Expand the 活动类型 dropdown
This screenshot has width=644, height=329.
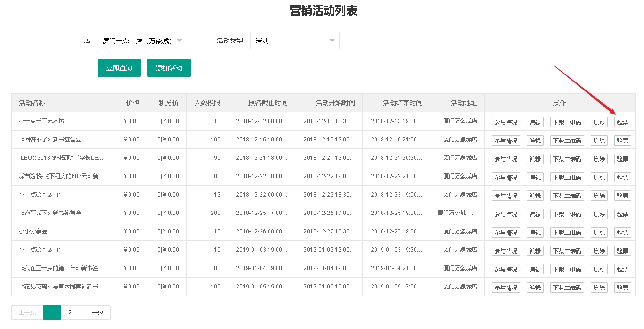[294, 41]
